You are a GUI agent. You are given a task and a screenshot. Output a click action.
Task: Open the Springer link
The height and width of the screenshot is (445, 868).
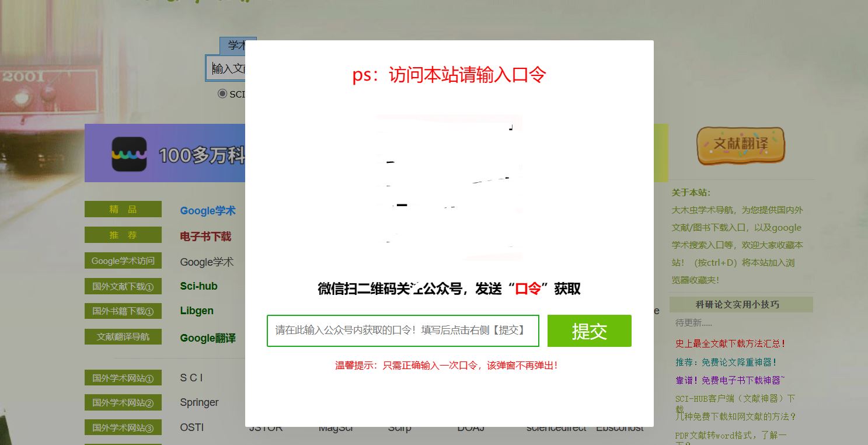click(x=198, y=402)
